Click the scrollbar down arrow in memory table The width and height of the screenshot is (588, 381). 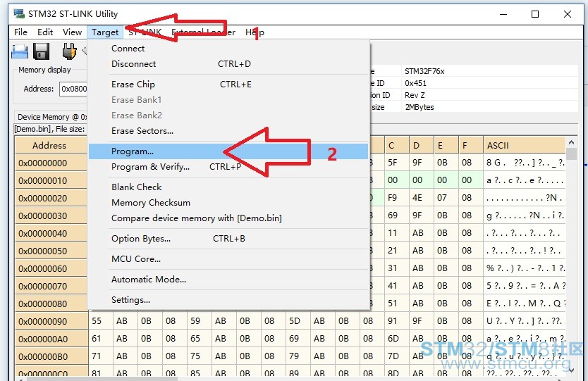(x=571, y=370)
